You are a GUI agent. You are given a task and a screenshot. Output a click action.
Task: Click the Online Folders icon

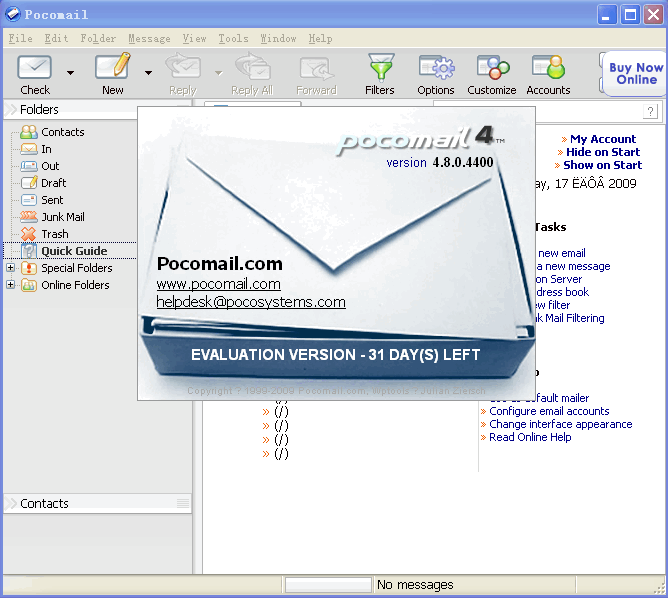(x=29, y=285)
